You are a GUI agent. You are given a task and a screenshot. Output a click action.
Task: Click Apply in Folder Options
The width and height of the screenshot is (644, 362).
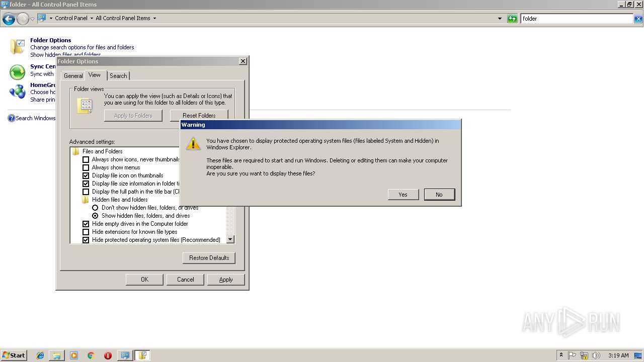click(226, 280)
